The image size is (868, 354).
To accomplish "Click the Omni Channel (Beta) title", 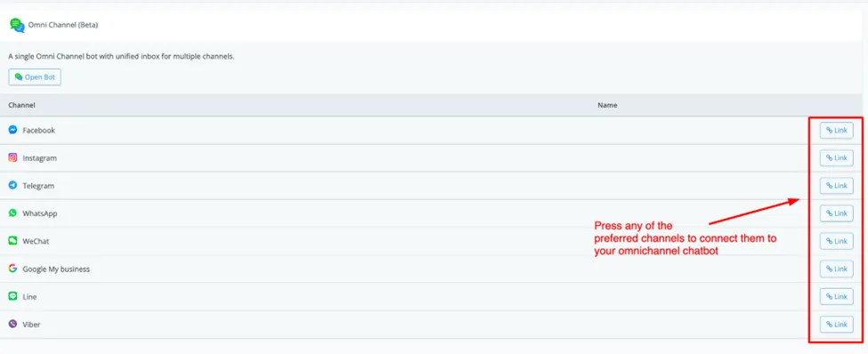I will [63, 25].
